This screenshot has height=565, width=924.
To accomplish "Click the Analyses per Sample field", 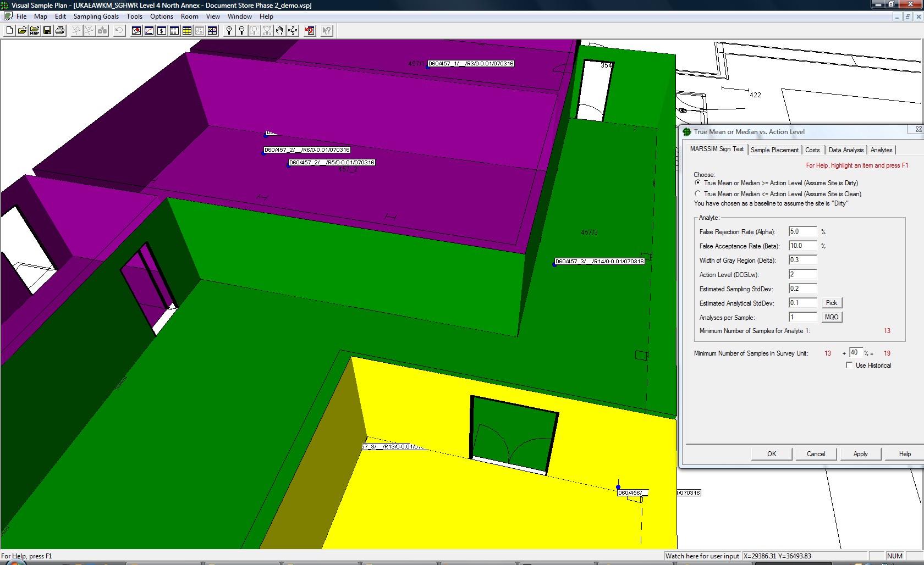I will (x=803, y=317).
